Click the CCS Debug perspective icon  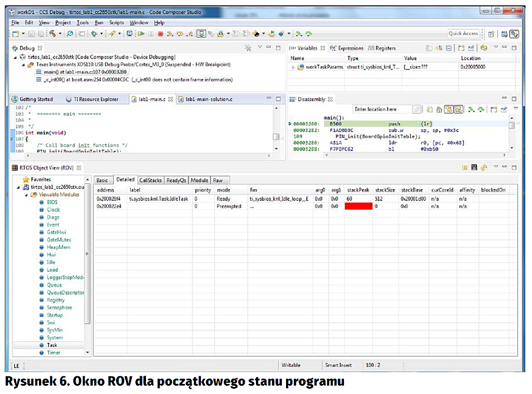pyautogui.click(x=515, y=34)
